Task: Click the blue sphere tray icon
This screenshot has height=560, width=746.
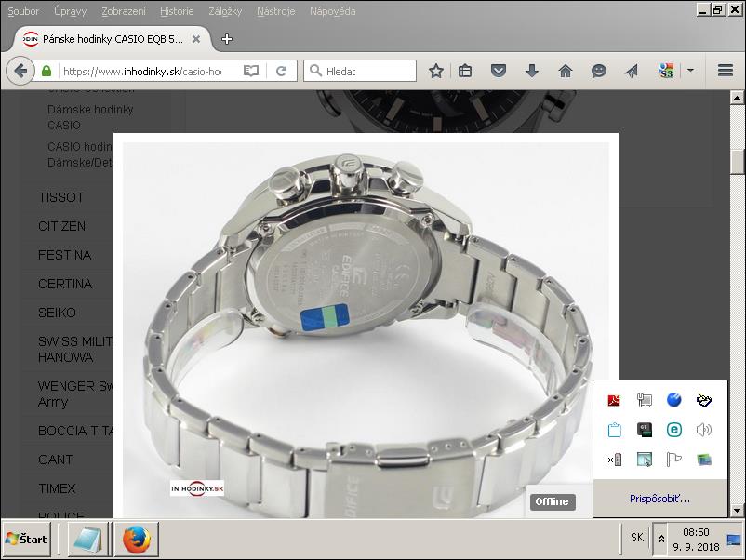Action: pos(674,400)
